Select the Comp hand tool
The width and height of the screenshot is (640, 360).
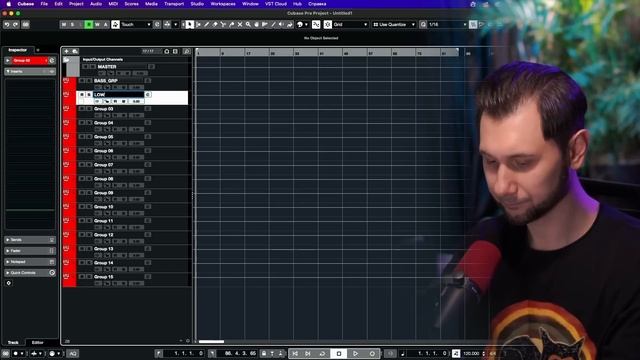click(x=256, y=24)
